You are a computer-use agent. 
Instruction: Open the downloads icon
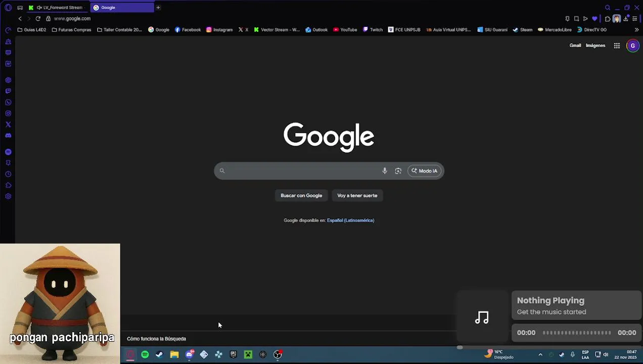(x=626, y=19)
